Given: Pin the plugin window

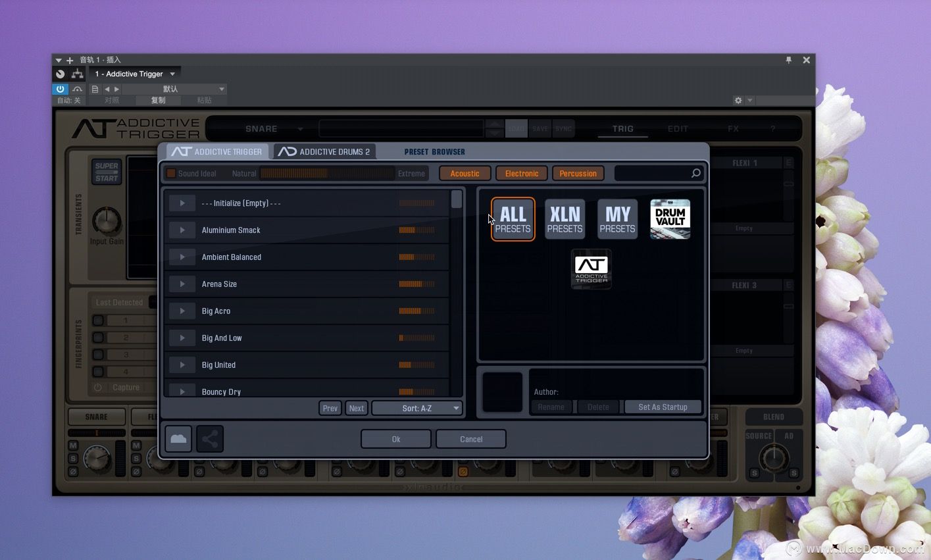Looking at the screenshot, I should point(788,60).
